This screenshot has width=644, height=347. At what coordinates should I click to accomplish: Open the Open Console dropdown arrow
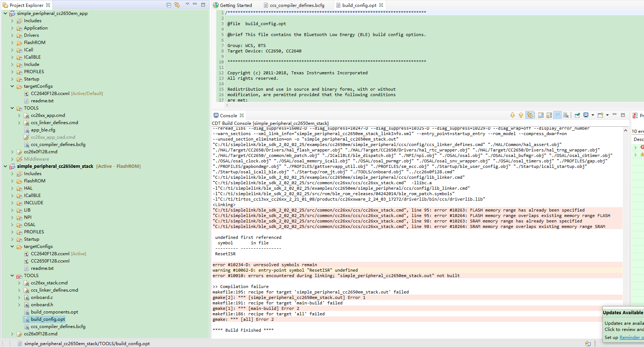coord(607,115)
